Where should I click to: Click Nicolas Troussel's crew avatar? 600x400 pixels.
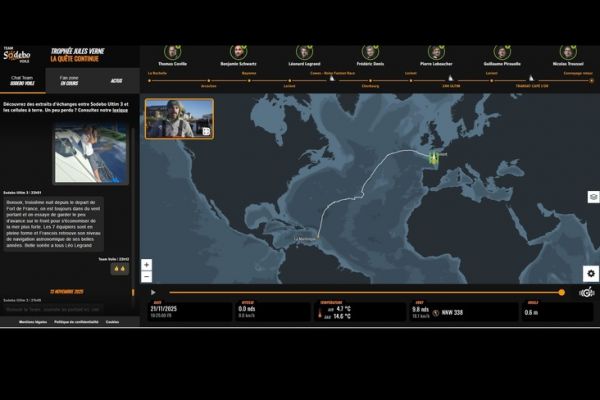568,52
